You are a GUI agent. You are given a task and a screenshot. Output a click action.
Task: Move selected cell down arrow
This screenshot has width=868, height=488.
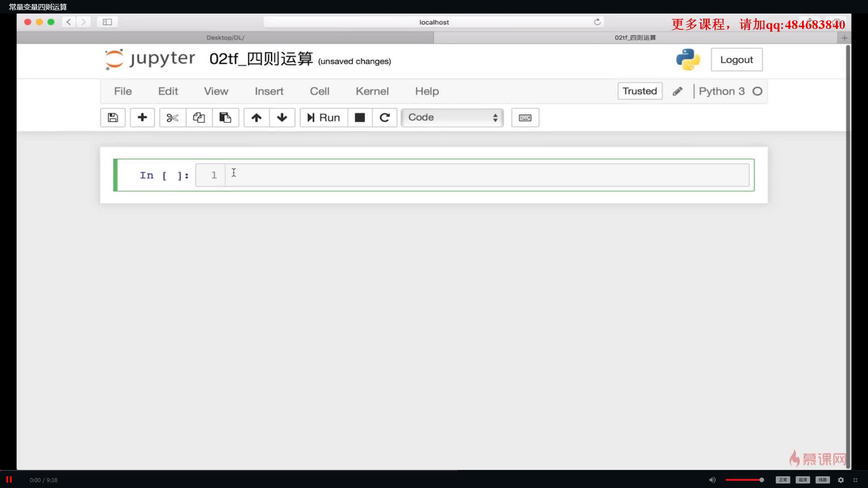point(282,117)
